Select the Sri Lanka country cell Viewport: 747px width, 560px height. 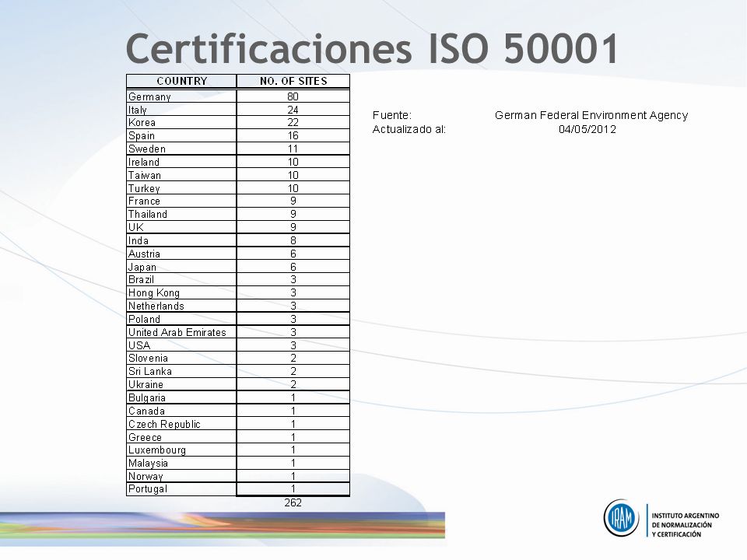coord(181,372)
